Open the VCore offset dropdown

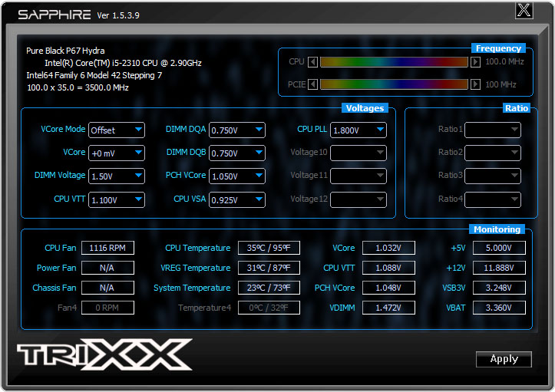117,153
